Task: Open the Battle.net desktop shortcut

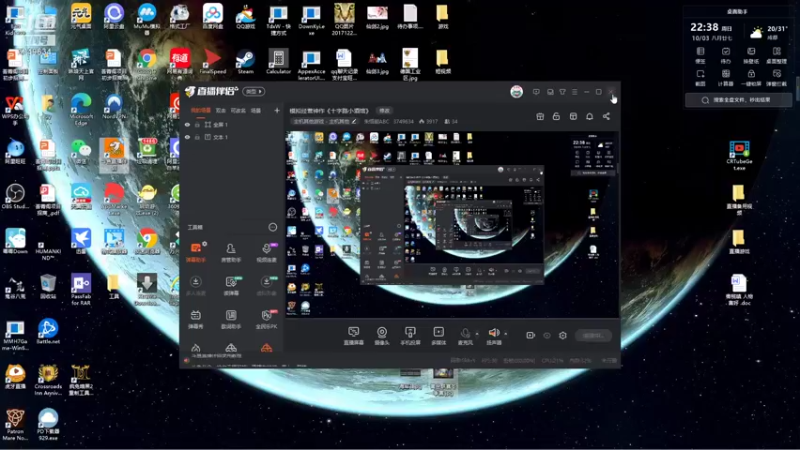Action: click(x=48, y=331)
